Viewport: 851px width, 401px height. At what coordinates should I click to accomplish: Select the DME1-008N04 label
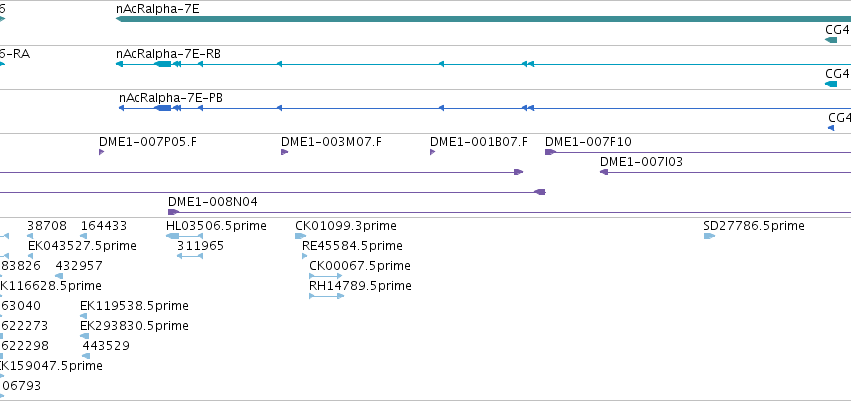(x=213, y=202)
